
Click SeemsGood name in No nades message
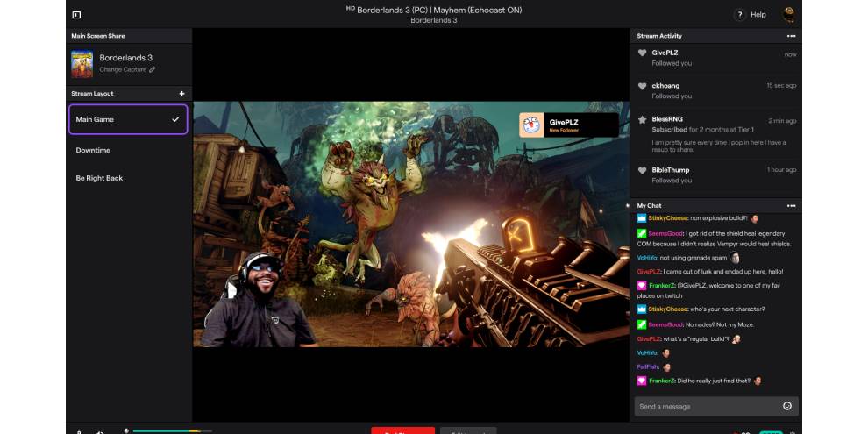[665, 324]
